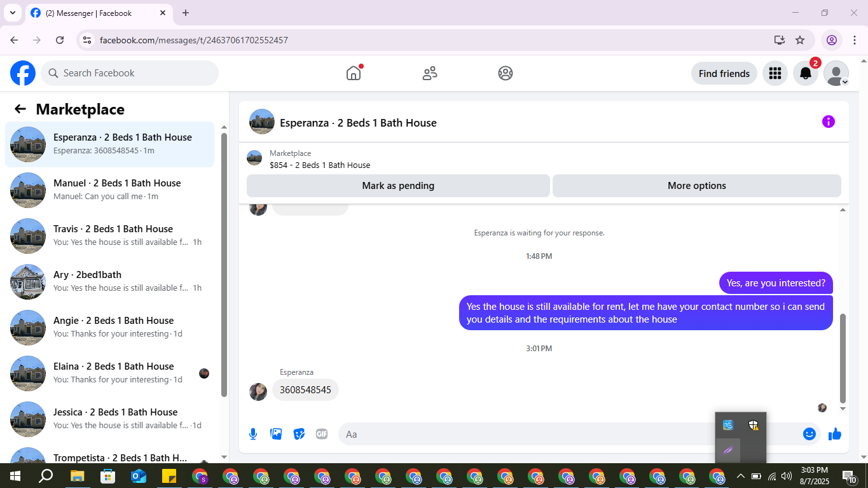The width and height of the screenshot is (868, 488).
Task: Open More options for the listing
Action: (x=696, y=186)
